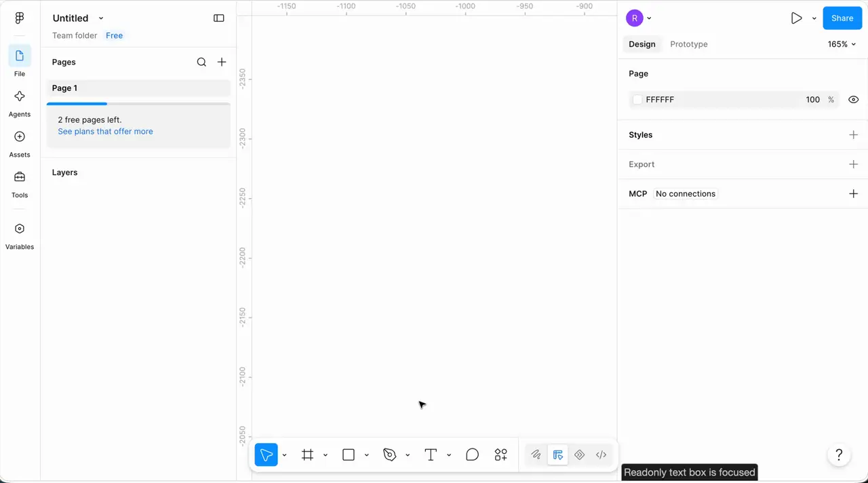Select the Text tool
Image resolution: width=868 pixels, height=483 pixels.
431,455
